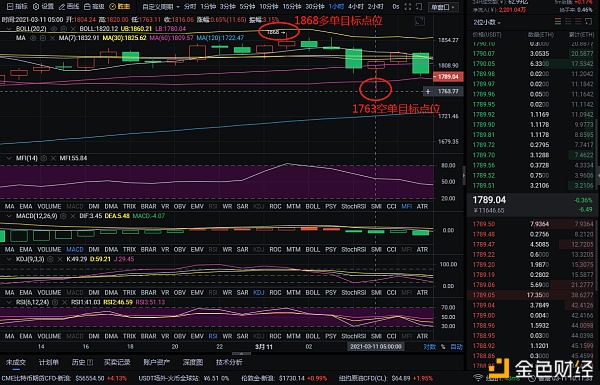This screenshot has height=385, width=600.
Task: Select the 15分钟 timeframe
Action: pos(292,7)
